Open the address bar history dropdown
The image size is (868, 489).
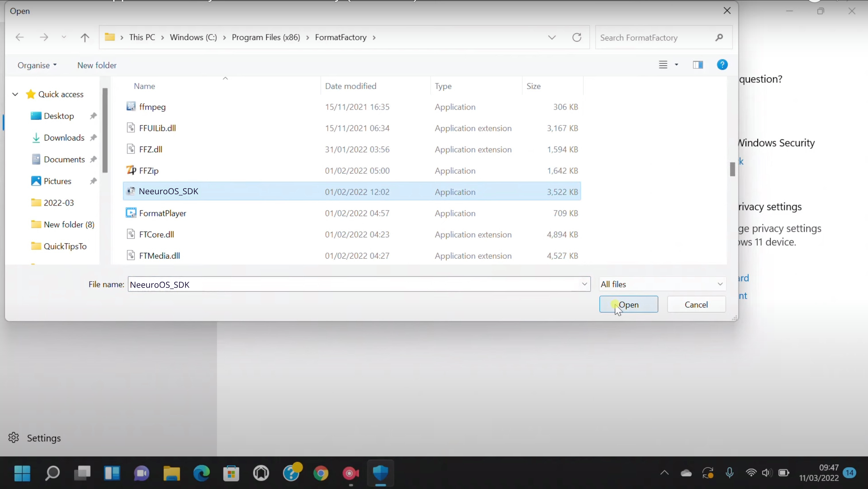coord(552,37)
